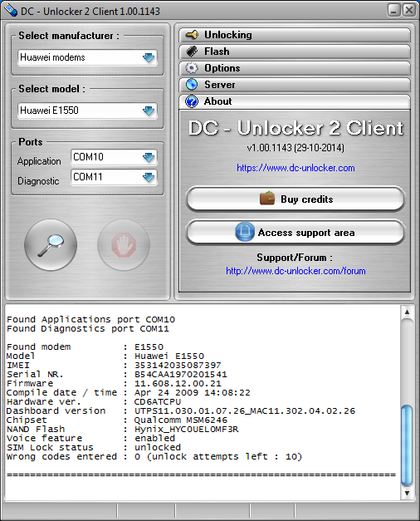Viewport: 420px width, 521px height.
Task: Open the https://www.dc-unlocker.com link
Action: (x=295, y=168)
